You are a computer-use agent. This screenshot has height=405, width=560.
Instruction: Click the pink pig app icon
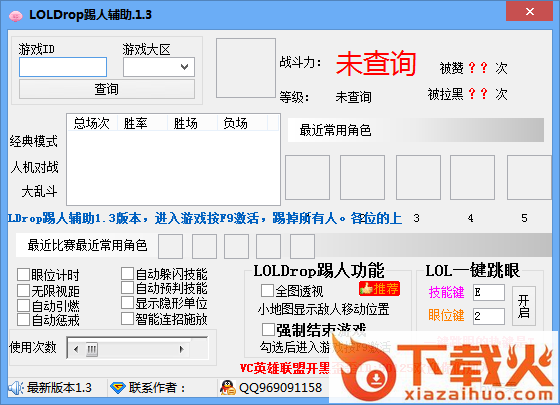[x=15, y=16]
